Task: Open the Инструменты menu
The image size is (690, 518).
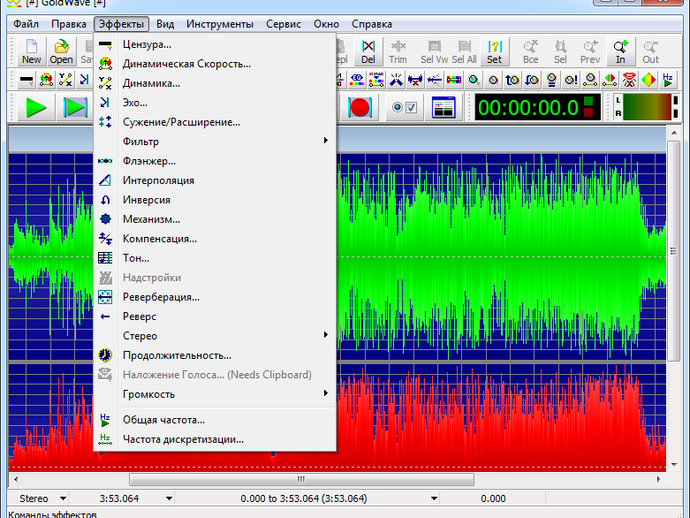Action: coord(218,24)
